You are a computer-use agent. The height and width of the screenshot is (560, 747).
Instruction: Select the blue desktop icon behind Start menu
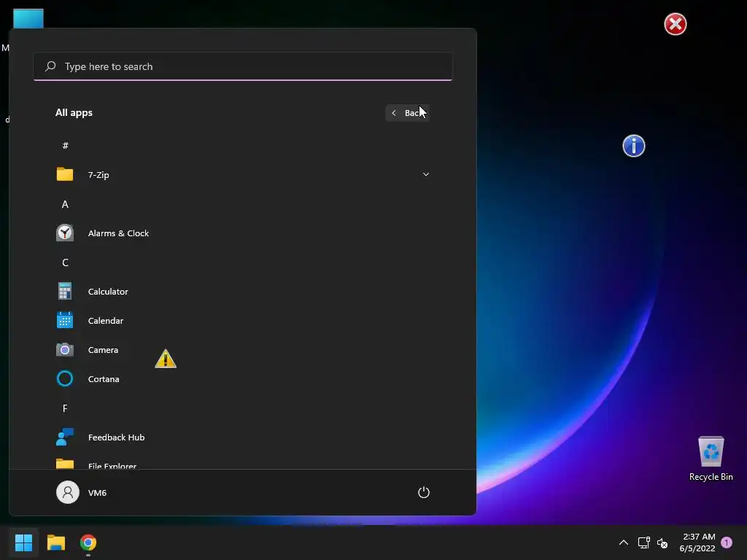28,18
